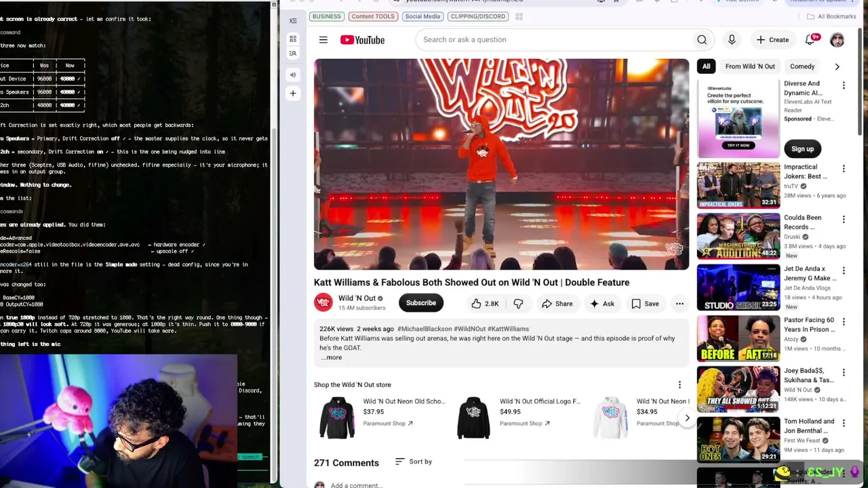Open more actions menu beside Save
This screenshot has height=488, width=868.
(x=679, y=304)
